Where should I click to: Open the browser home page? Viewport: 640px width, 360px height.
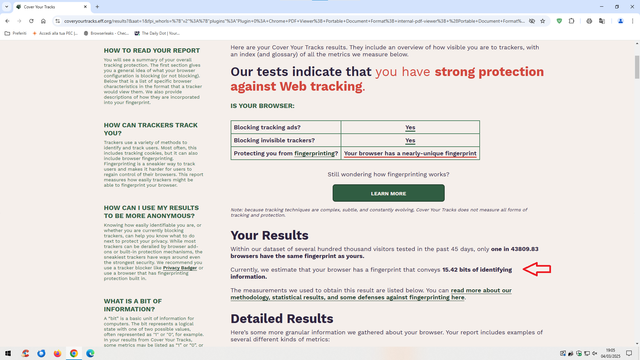(x=43, y=21)
